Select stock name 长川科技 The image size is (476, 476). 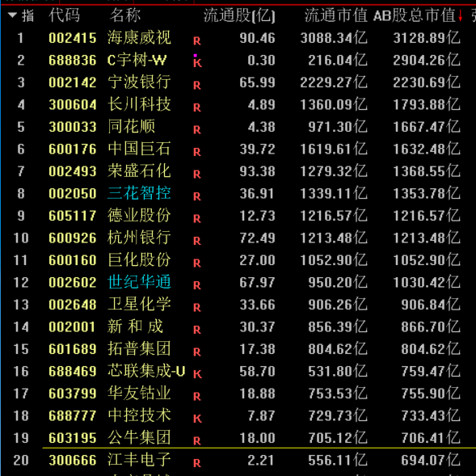pyautogui.click(x=139, y=104)
